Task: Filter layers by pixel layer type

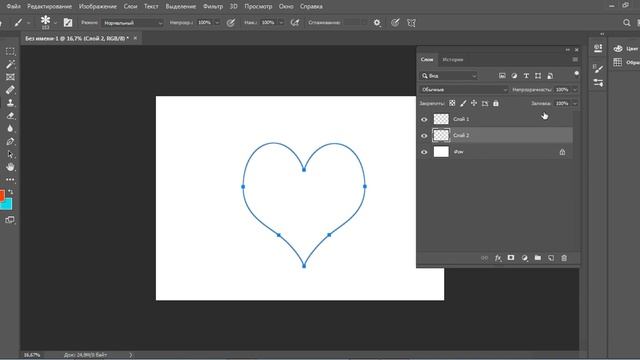Action: click(x=502, y=76)
